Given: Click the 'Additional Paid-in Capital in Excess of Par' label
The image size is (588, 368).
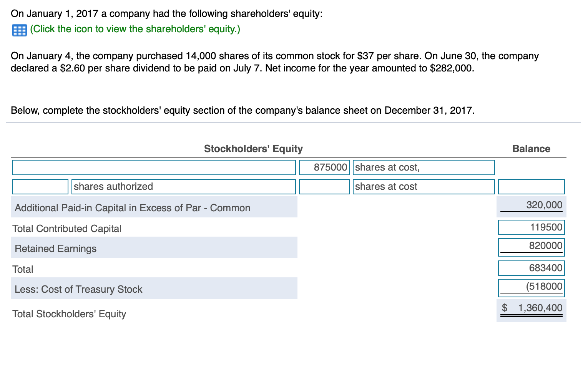Looking at the screenshot, I should (132, 207).
